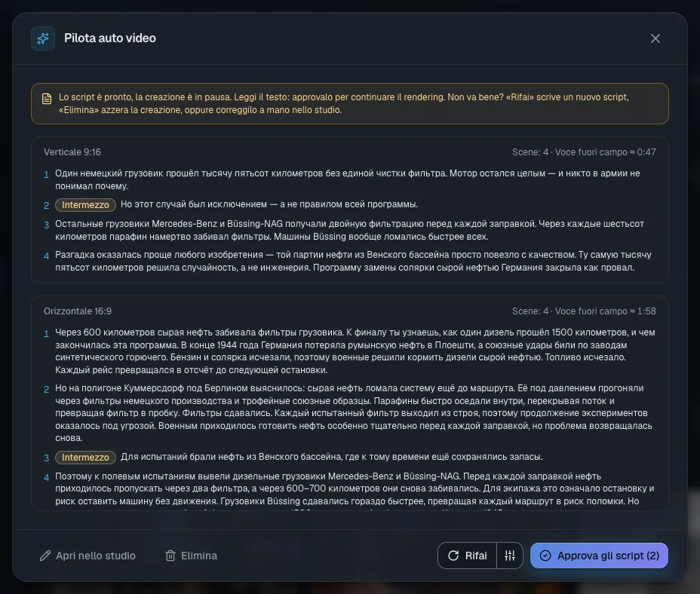Click the Verticale scene count and voiceover 0:47 label
Image resolution: width=700 pixels, height=594 pixels.
pyautogui.click(x=584, y=152)
